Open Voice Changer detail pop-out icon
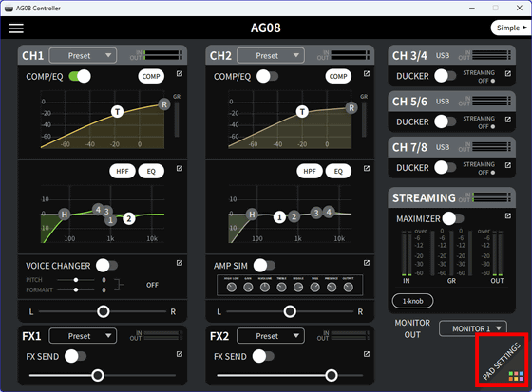This screenshot has width=532, height=392. point(180,263)
